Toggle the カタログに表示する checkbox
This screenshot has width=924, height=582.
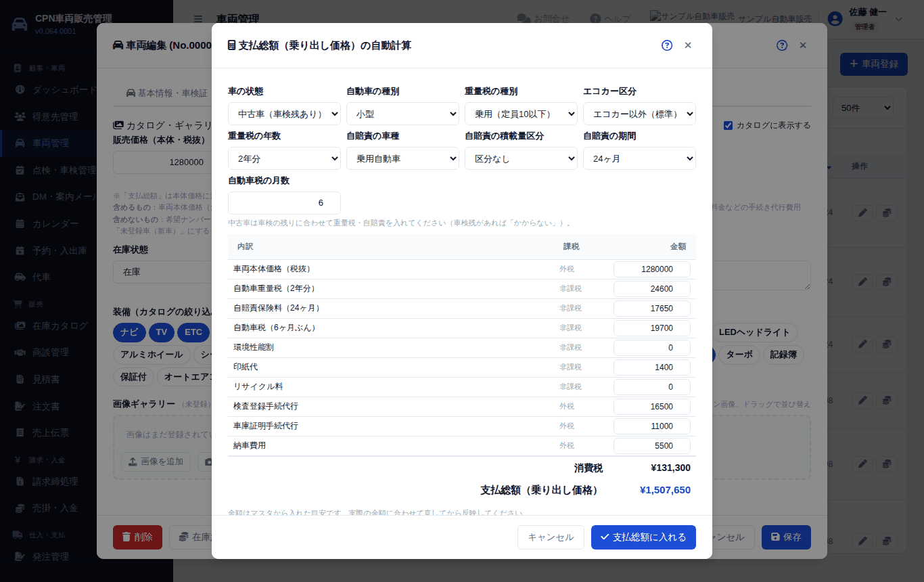click(729, 125)
